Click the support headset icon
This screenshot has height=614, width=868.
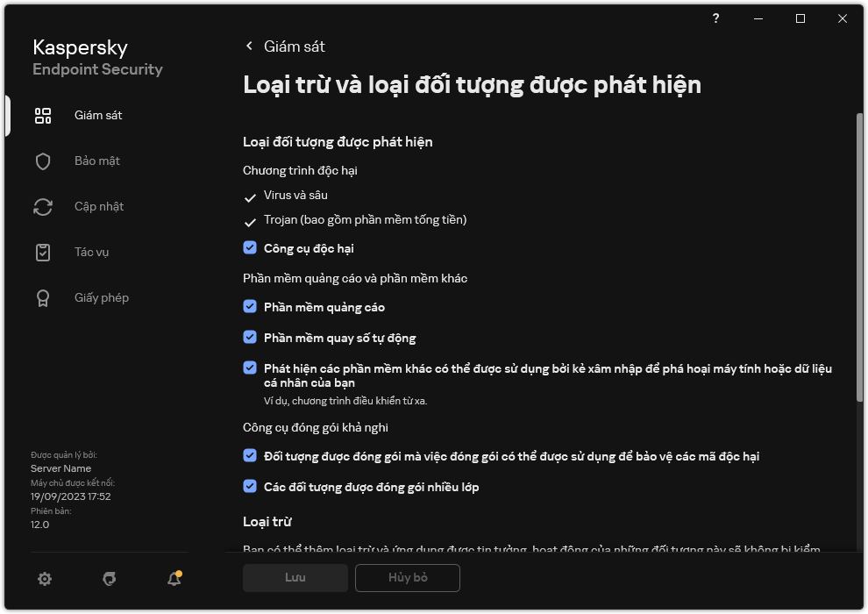[110, 579]
